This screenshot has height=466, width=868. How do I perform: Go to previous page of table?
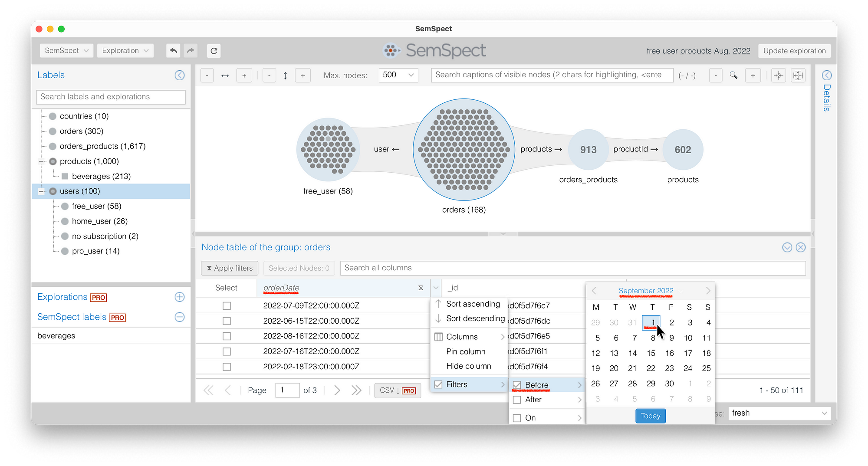coord(228,390)
